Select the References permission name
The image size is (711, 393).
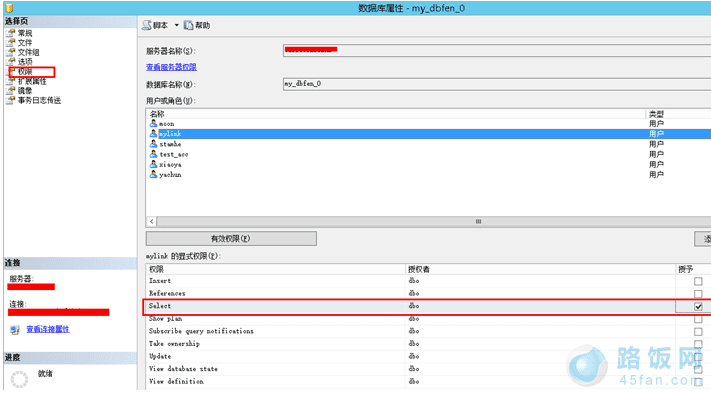167,294
